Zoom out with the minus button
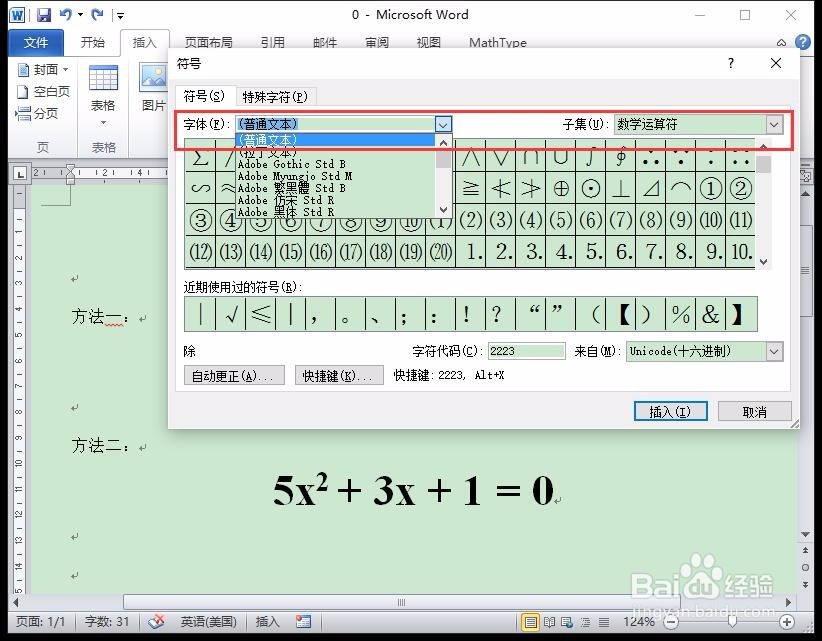 [x=671, y=622]
